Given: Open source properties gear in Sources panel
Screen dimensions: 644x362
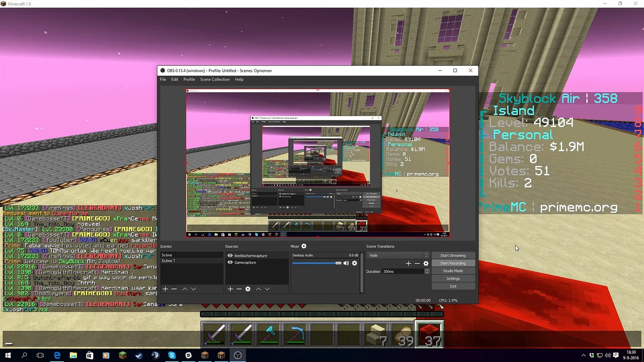Looking at the screenshot, I should pyautogui.click(x=248, y=289).
